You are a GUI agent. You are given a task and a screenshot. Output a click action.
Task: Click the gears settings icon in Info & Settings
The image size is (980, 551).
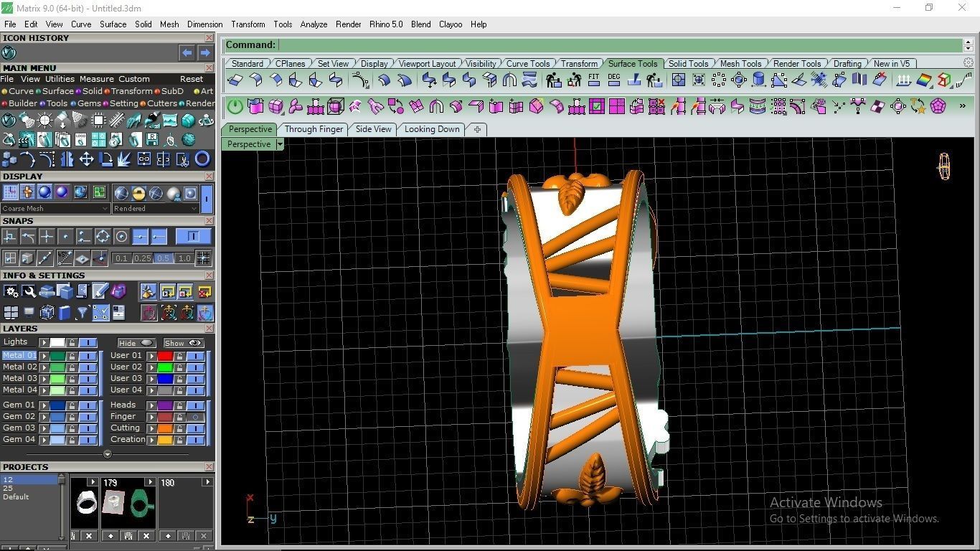pos(11,291)
